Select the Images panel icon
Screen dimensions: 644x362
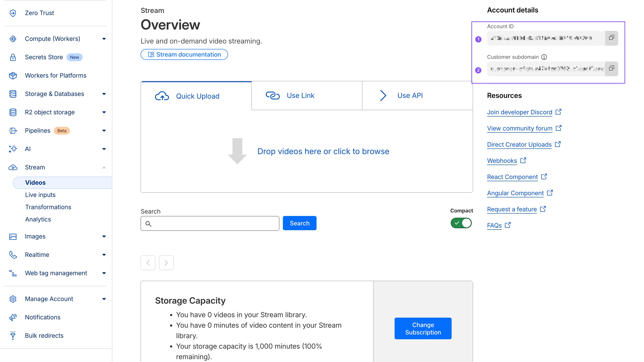pos(13,236)
